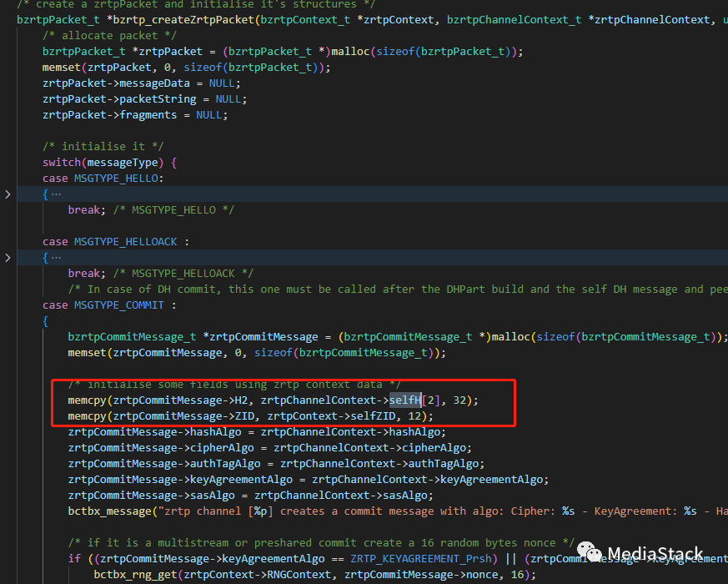Click the zrtpCommitMessage->sasAlgo assignment line
The width and height of the screenshot is (728, 584).
[x=250, y=496]
